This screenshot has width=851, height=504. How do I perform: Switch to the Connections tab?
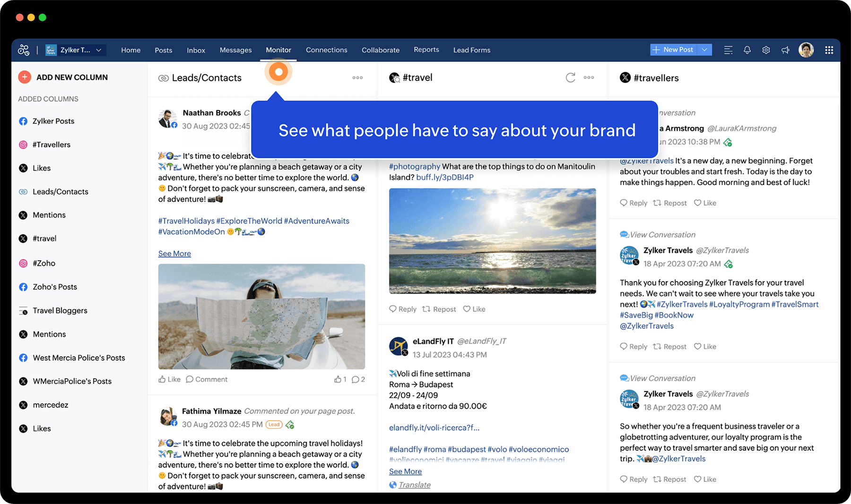click(326, 50)
